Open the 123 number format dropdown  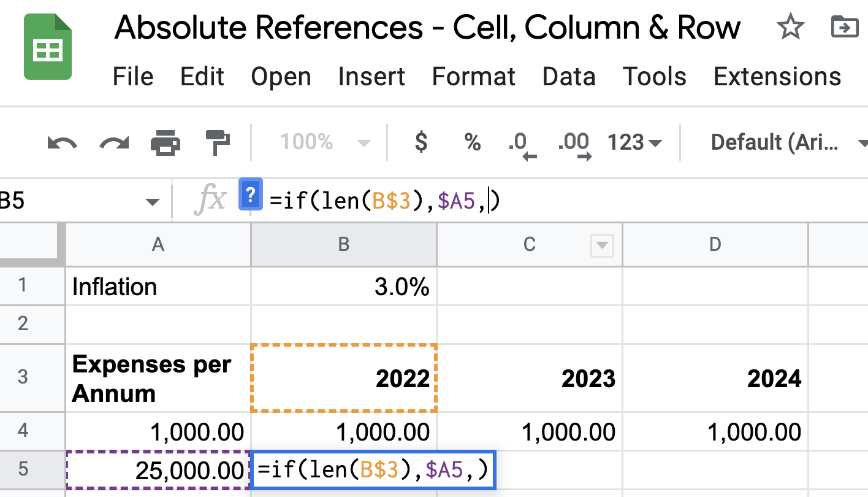633,142
